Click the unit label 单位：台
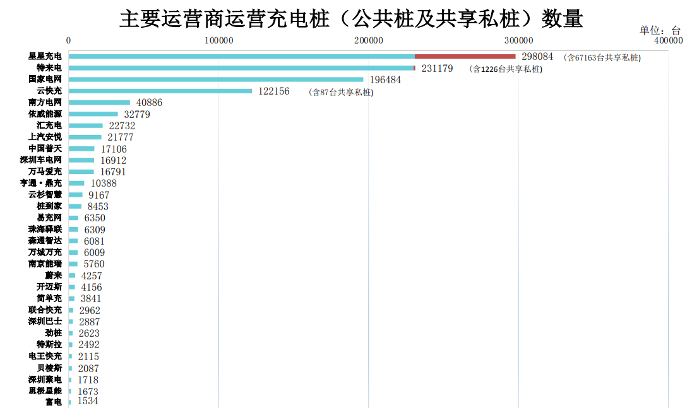 pos(660,30)
